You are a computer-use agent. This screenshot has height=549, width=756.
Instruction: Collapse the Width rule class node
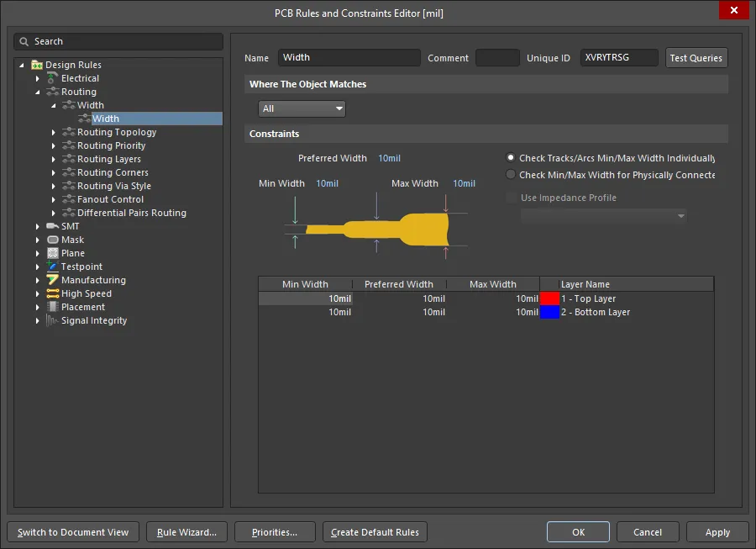(54, 105)
